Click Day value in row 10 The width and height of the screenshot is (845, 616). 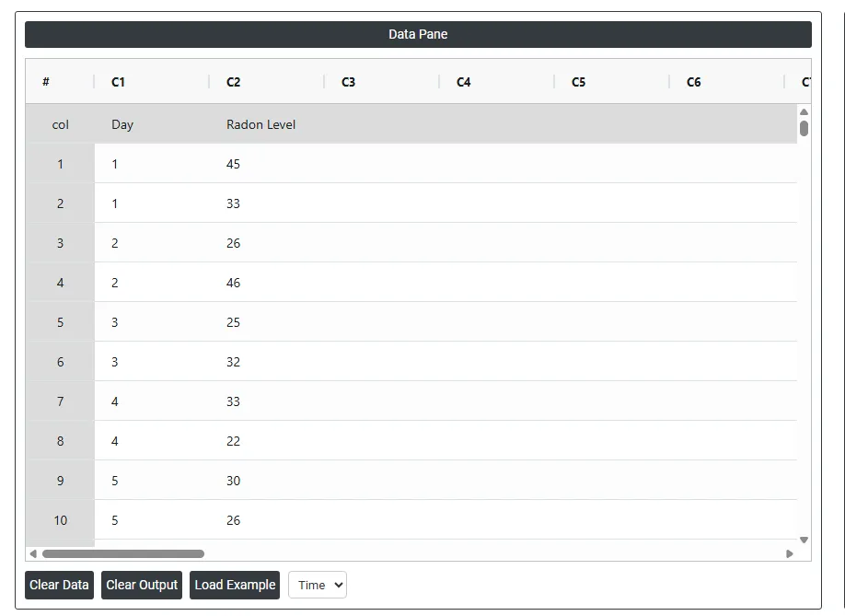152,520
